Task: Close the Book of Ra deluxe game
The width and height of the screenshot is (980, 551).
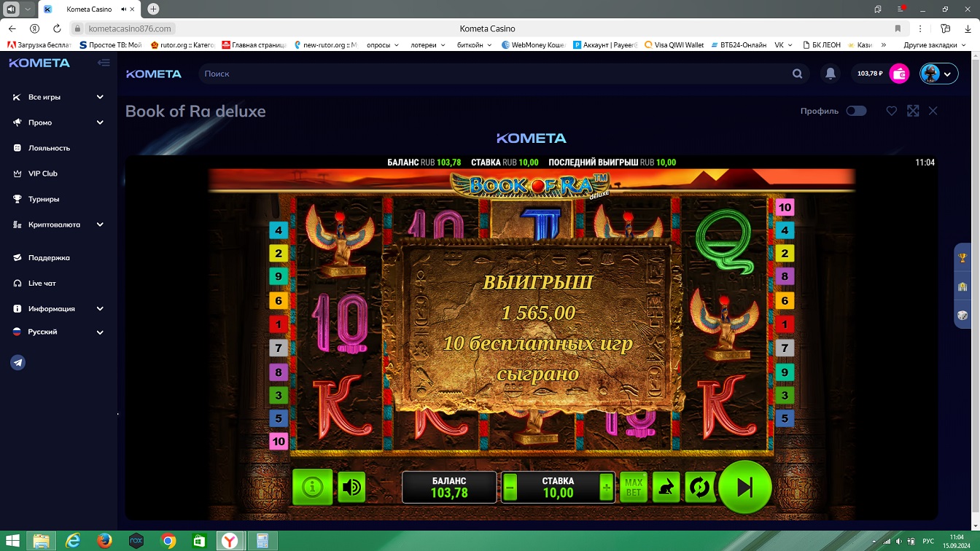Action: [x=933, y=111]
